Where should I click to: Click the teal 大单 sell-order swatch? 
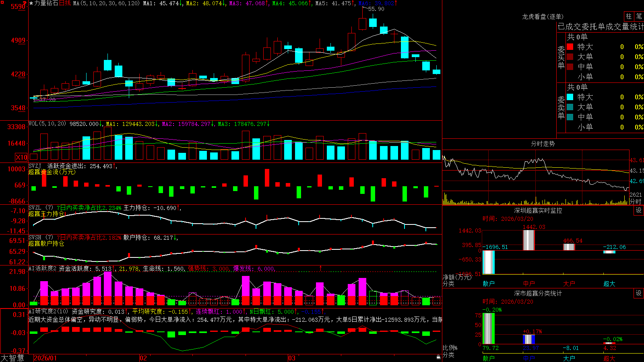[x=570, y=107]
